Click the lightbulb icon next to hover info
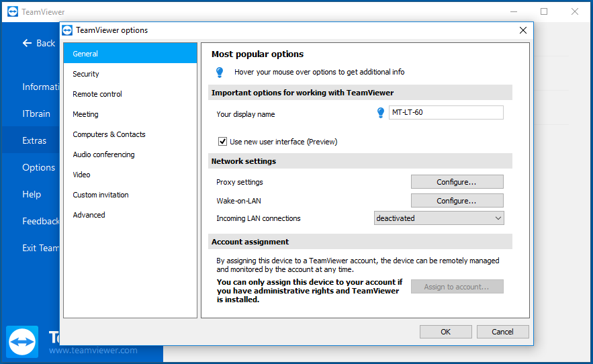Screen dimensions: 593x364 [x=220, y=73]
